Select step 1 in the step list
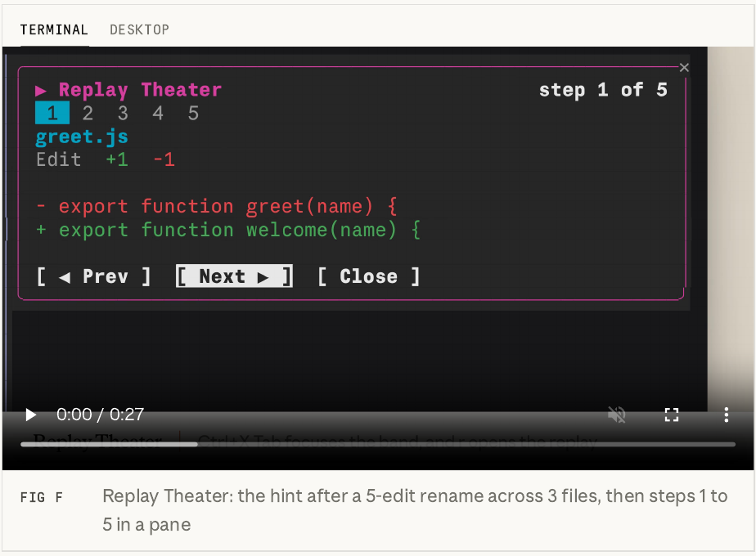Viewport: 756px width, 556px height. [x=52, y=113]
